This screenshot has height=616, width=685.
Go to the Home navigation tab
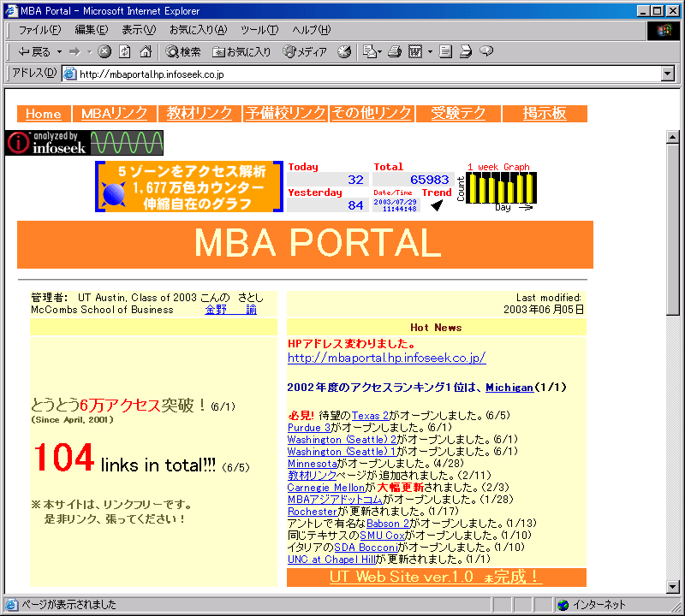(44, 114)
